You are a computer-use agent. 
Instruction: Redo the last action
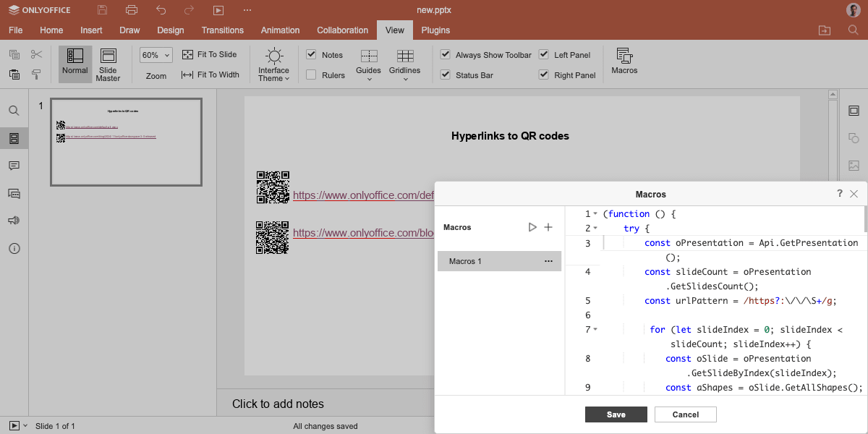190,10
